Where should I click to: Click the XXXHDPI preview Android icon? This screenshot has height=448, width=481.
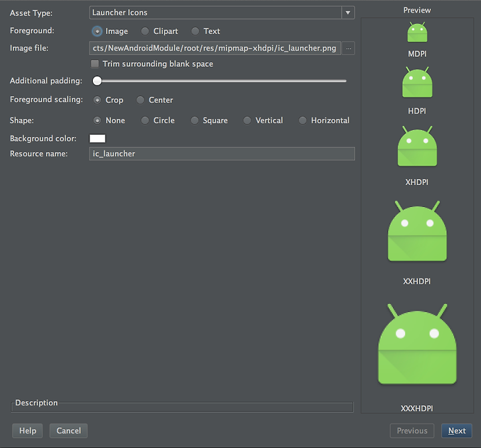(x=417, y=344)
